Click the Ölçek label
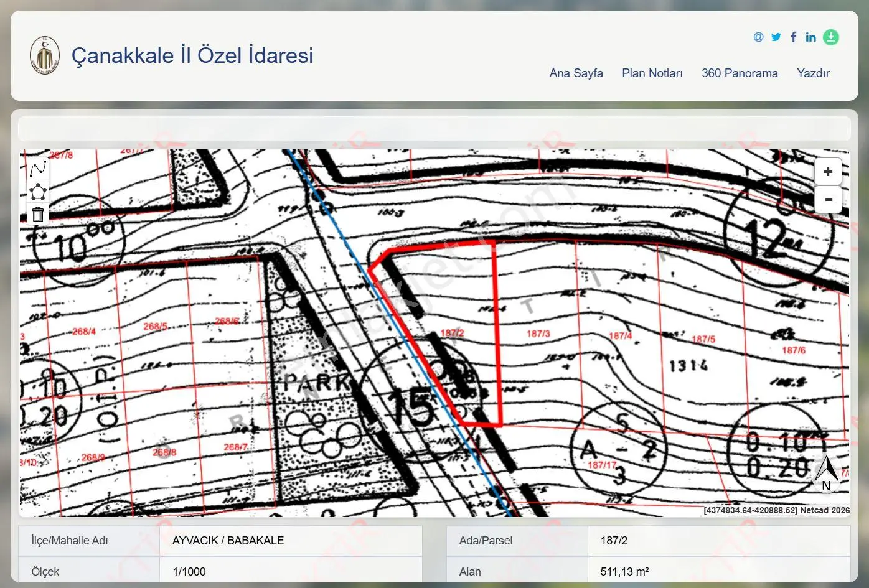 (45, 571)
